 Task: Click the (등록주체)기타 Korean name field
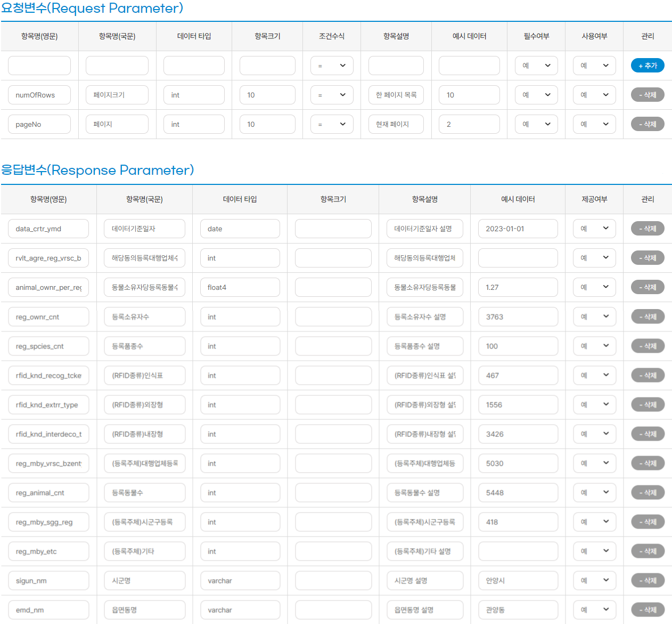[x=145, y=551]
